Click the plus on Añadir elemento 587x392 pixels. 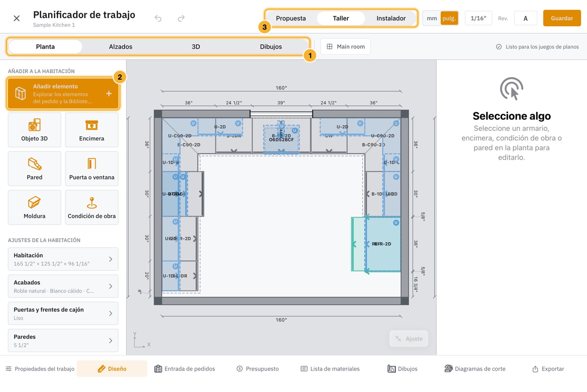pos(109,94)
